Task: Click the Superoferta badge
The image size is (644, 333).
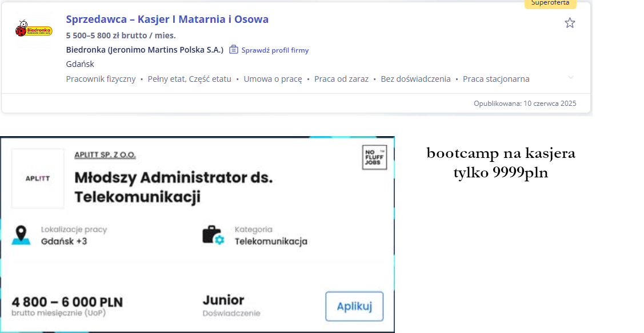Action: (550, 3)
